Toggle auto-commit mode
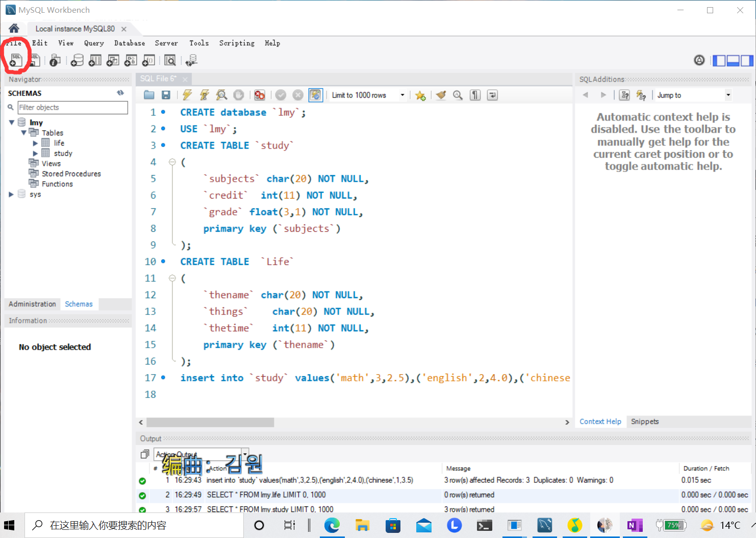The height and width of the screenshot is (538, 756). click(x=316, y=95)
